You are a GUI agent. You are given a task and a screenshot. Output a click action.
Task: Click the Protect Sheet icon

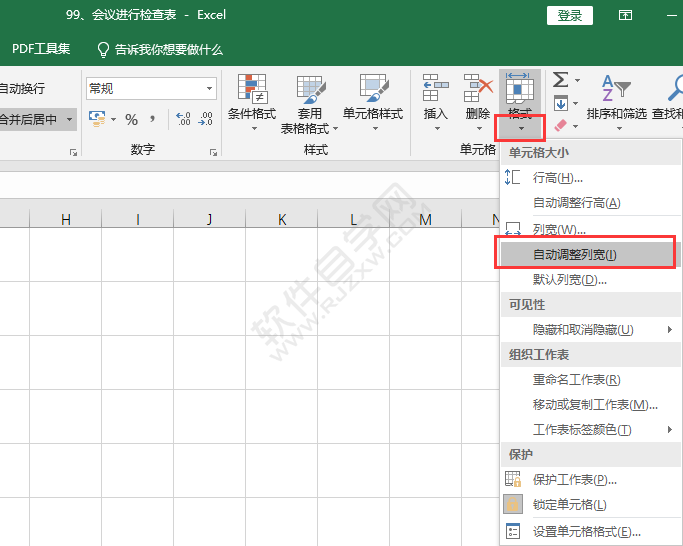coord(513,479)
